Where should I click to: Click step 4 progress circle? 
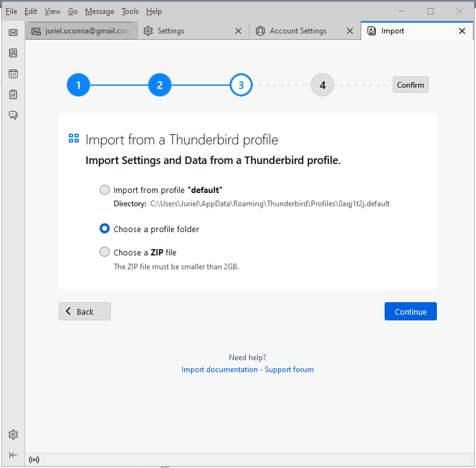tap(322, 85)
